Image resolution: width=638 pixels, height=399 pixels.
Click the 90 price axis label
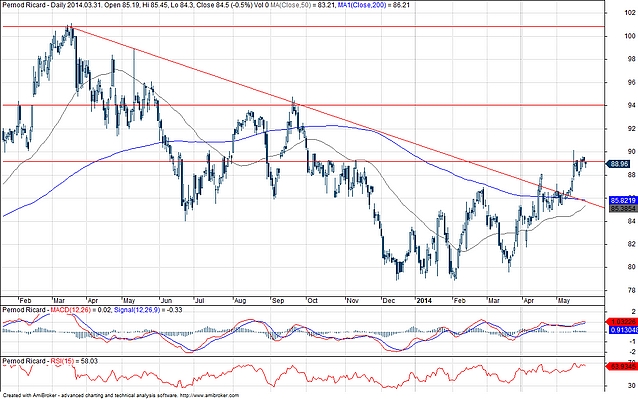point(631,152)
